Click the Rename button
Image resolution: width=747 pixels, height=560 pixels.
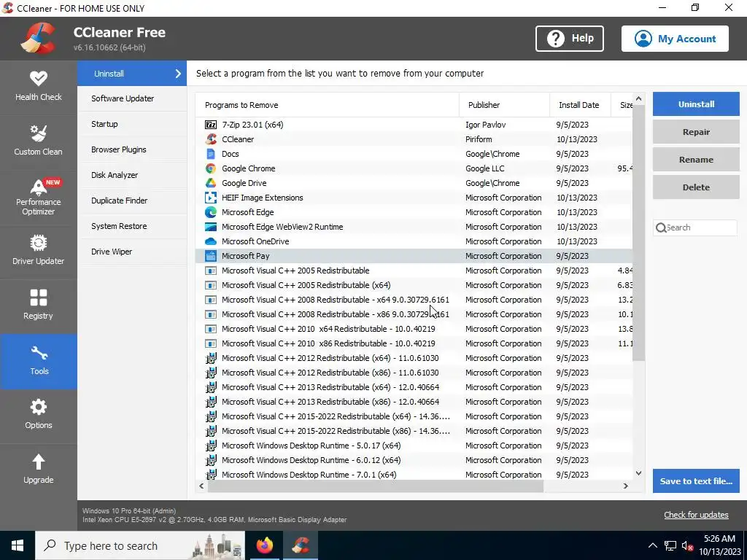tap(696, 160)
